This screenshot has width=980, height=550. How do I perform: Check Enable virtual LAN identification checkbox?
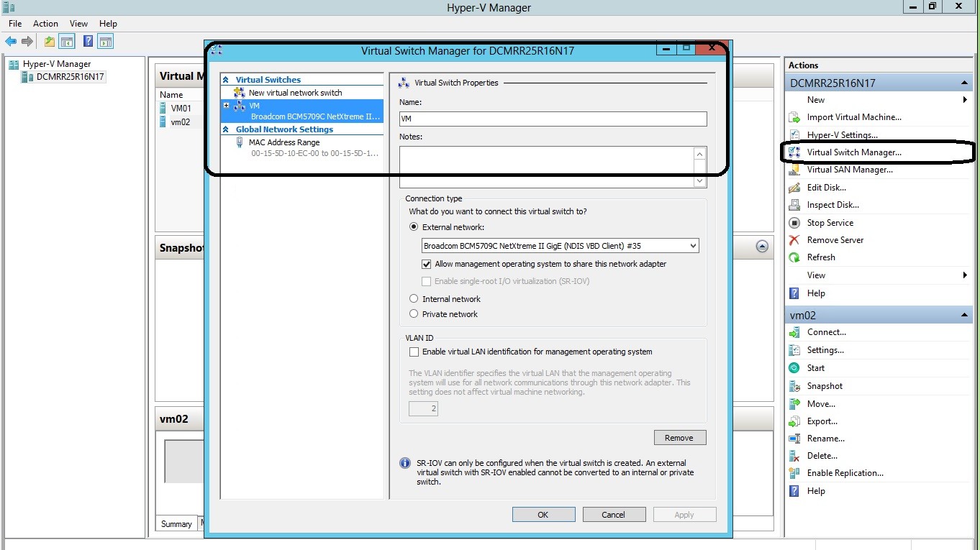(414, 352)
